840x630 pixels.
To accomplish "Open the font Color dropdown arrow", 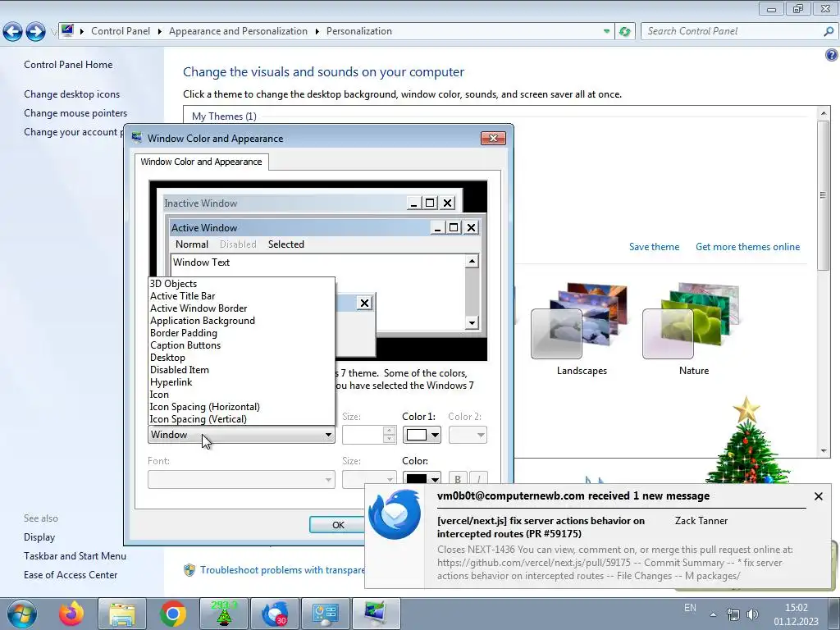I will point(435,479).
